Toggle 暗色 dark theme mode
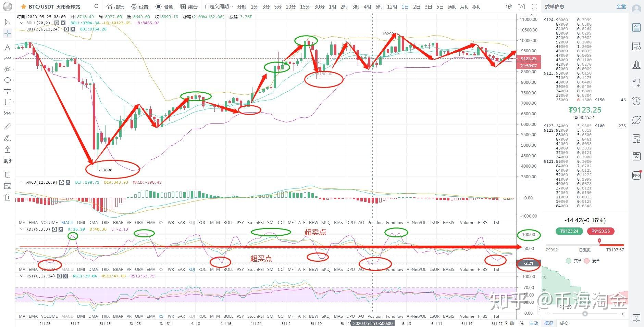This screenshot has height=327, width=644. coord(164,6)
